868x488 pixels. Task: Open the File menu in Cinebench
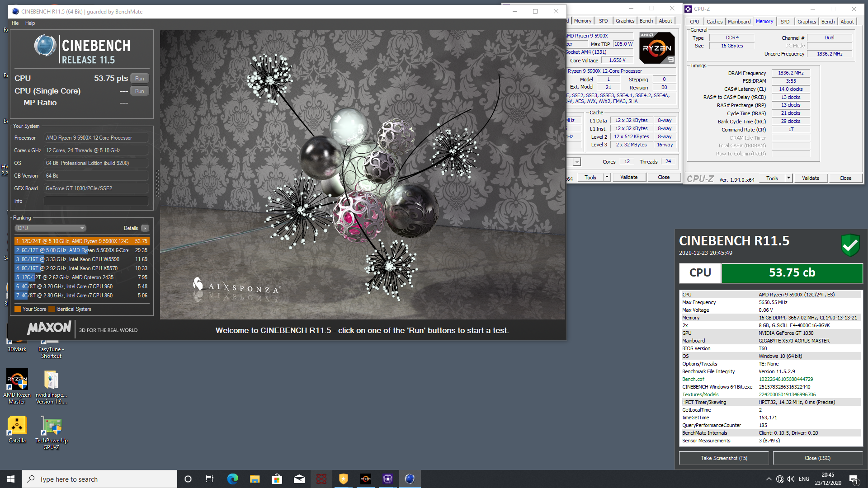(15, 23)
